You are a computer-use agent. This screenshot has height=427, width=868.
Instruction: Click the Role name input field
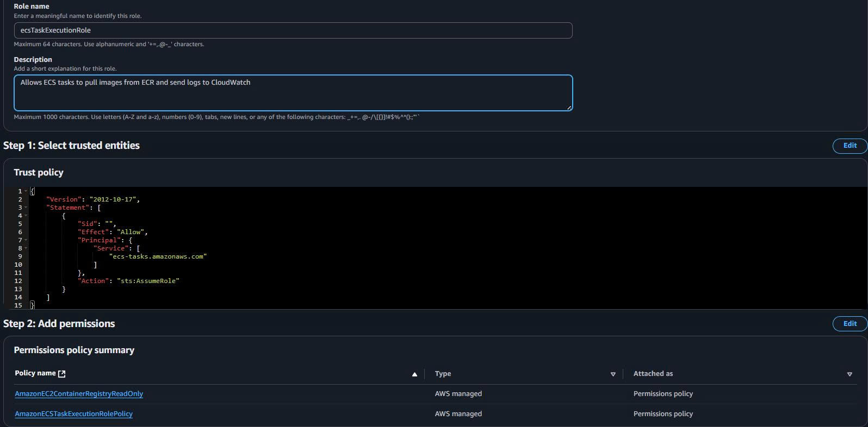point(293,30)
